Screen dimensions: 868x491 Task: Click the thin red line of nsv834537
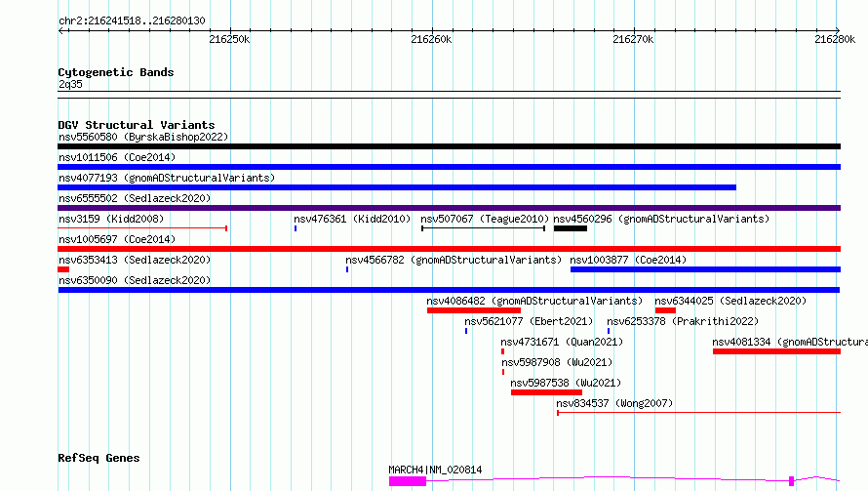coord(698,413)
